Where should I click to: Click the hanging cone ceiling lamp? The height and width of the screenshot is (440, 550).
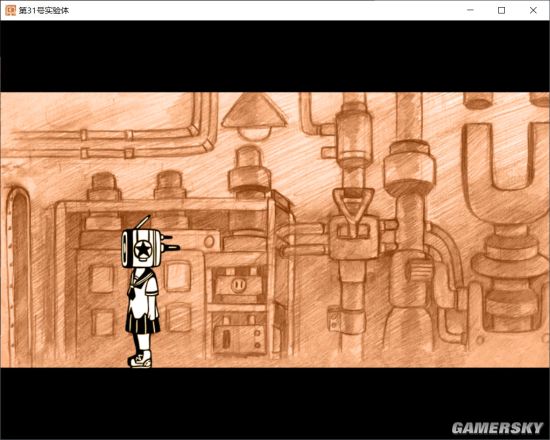[254, 116]
